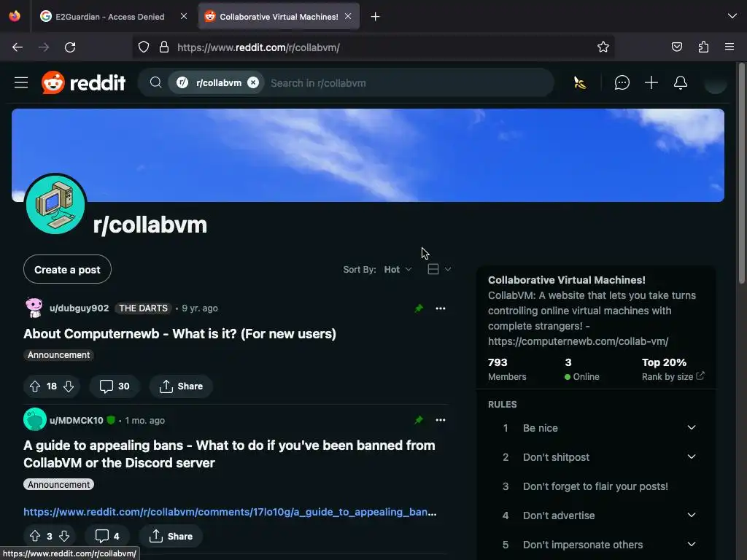747x560 pixels.
Task: Open the 30 comments on About Computernewb
Action: 115,386
